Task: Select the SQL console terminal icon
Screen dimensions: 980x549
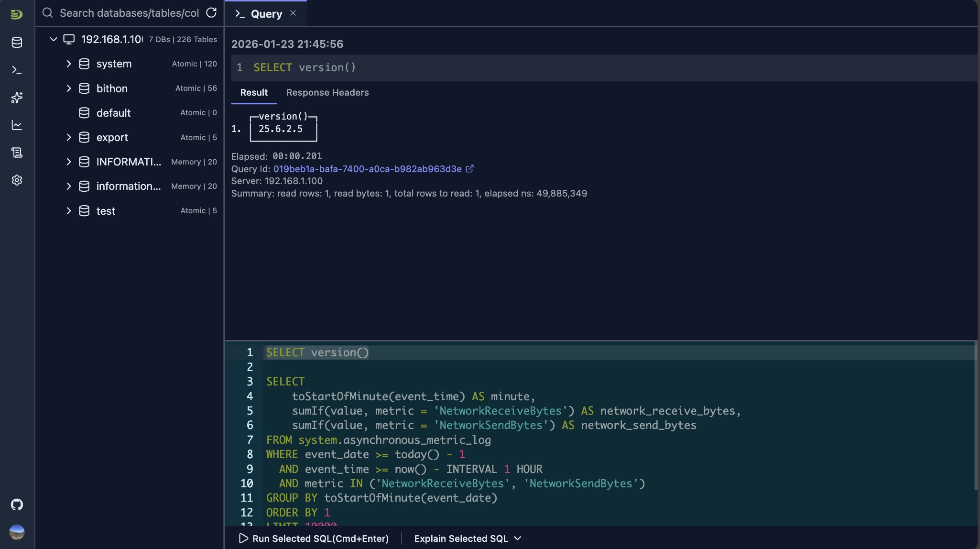Action: [x=17, y=70]
